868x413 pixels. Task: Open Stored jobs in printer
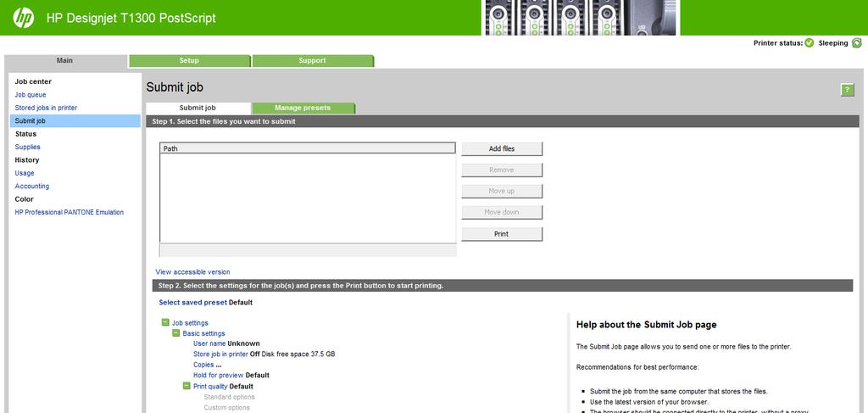[x=46, y=108]
